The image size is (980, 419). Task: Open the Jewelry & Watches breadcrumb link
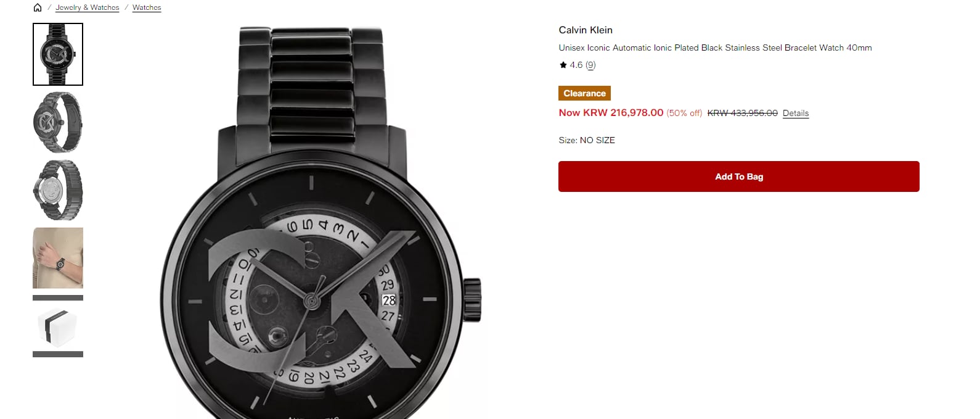[x=87, y=7]
